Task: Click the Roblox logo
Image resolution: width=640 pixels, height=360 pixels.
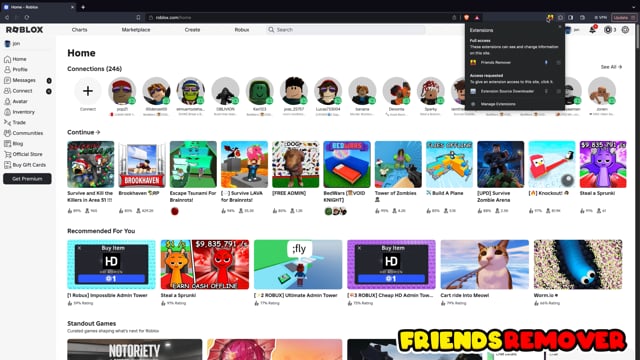Action: pyautogui.click(x=24, y=30)
